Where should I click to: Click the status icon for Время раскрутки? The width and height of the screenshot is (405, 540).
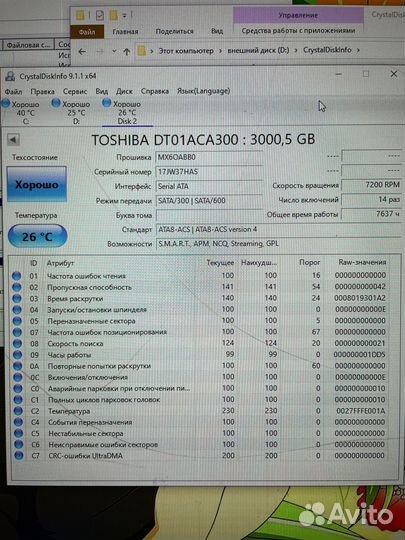click(17, 299)
